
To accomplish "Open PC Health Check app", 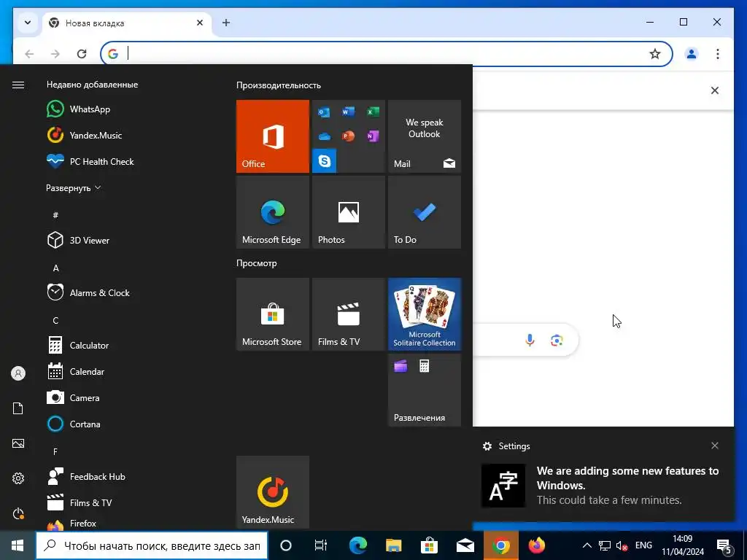I will (x=90, y=161).
